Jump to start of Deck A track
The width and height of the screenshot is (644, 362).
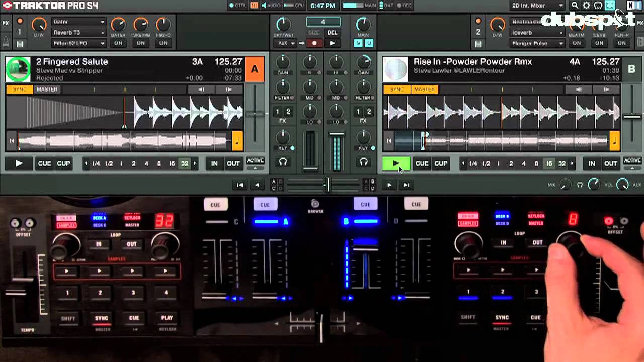click(x=12, y=141)
